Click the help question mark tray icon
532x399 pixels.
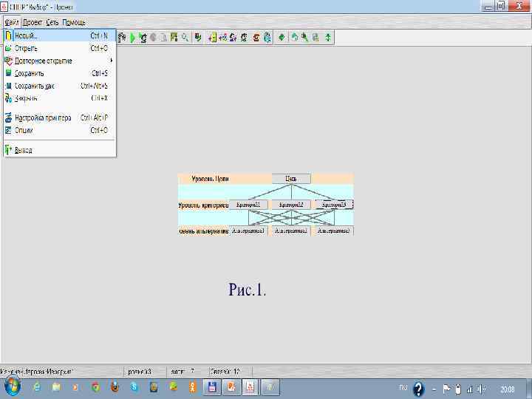coord(418,389)
